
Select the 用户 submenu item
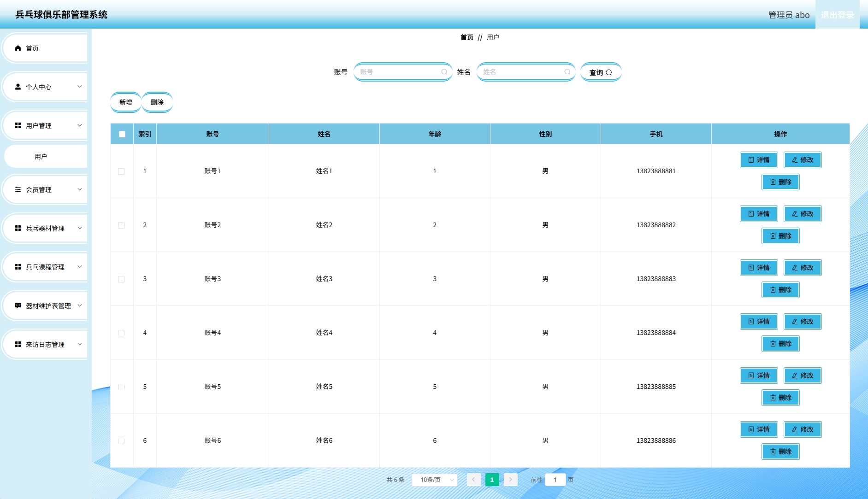(x=45, y=157)
